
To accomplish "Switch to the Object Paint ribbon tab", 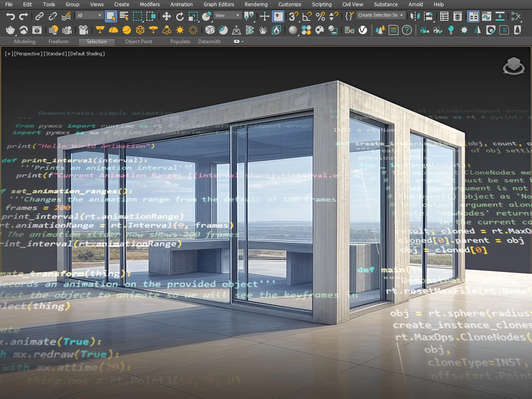I will point(138,42).
